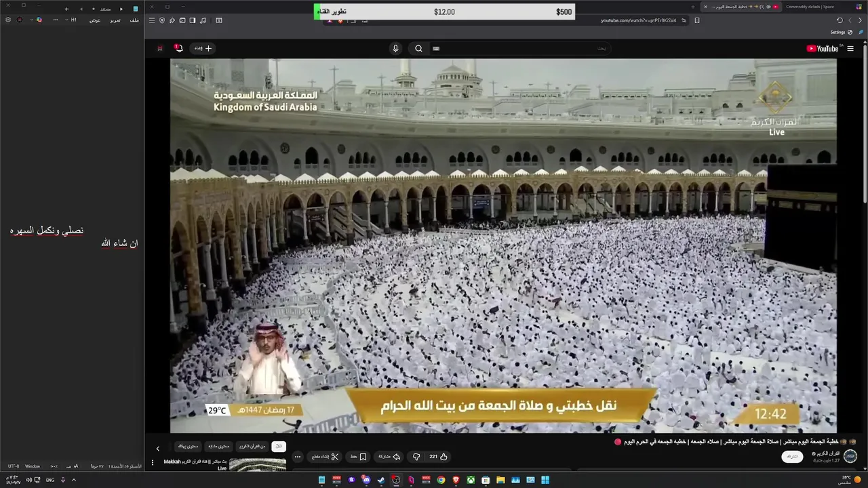Open the تحرير menu in notepad

(x=115, y=20)
